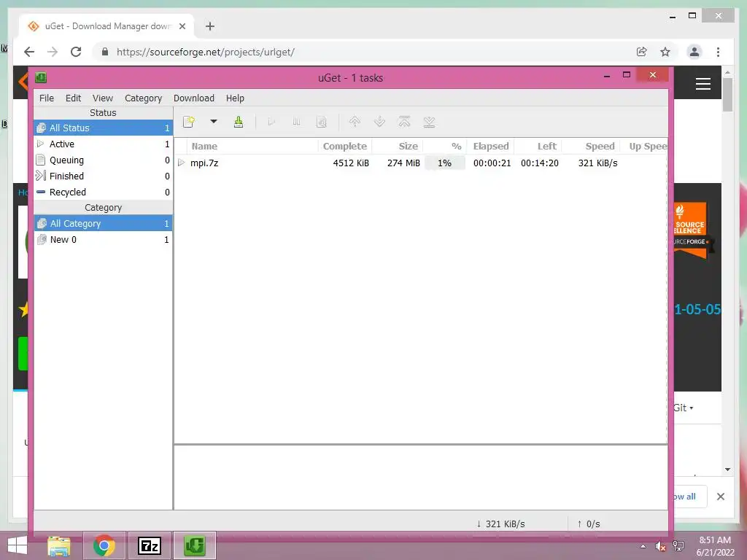Click the download speed indicator in status bar
The width and height of the screenshot is (747, 560).
500,524
